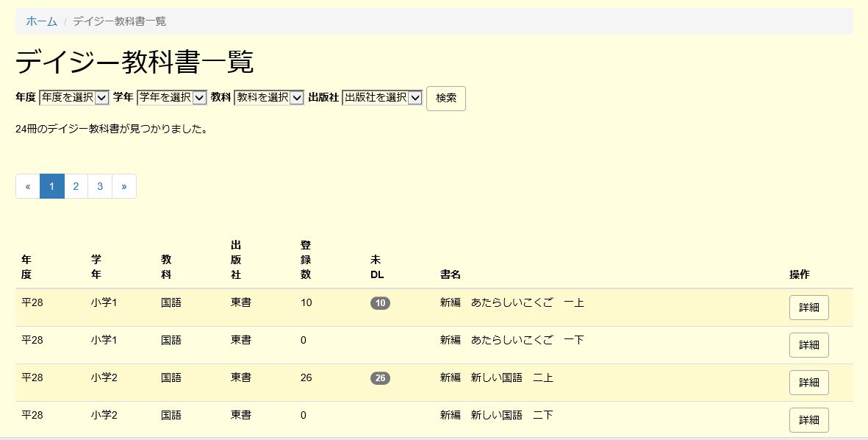Image resolution: width=868 pixels, height=440 pixels.
Task: Click the 検索 search button
Action: point(445,98)
